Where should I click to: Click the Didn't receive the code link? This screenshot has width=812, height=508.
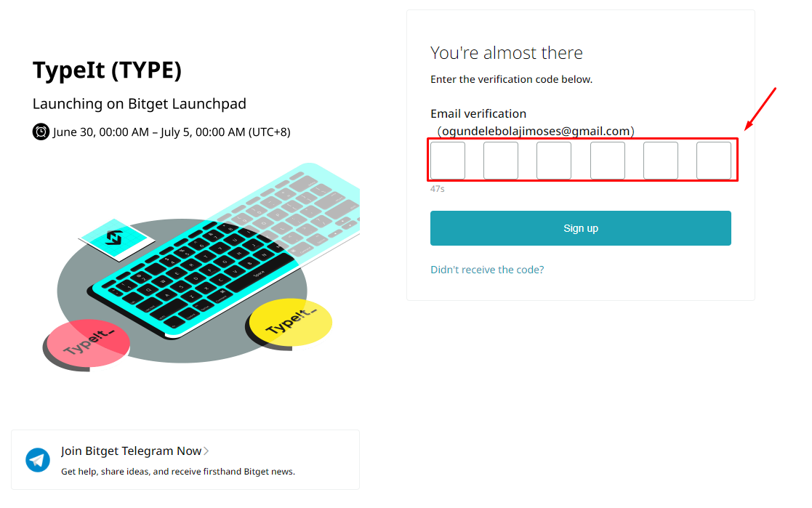[x=487, y=270]
